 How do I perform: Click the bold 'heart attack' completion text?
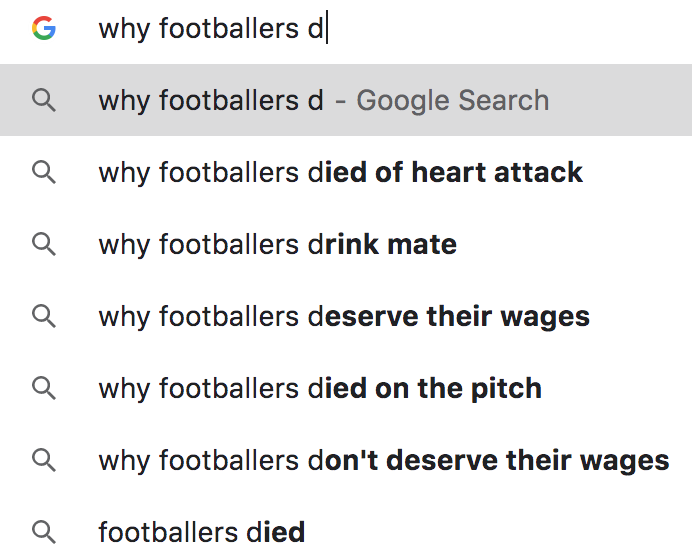coord(497,172)
